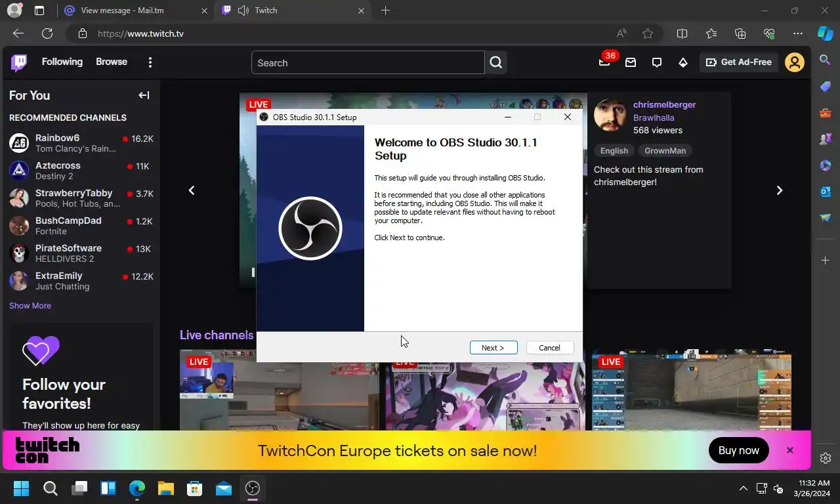Go to next carousel stream arrow
Image resolution: width=840 pixels, height=504 pixels.
780,190
